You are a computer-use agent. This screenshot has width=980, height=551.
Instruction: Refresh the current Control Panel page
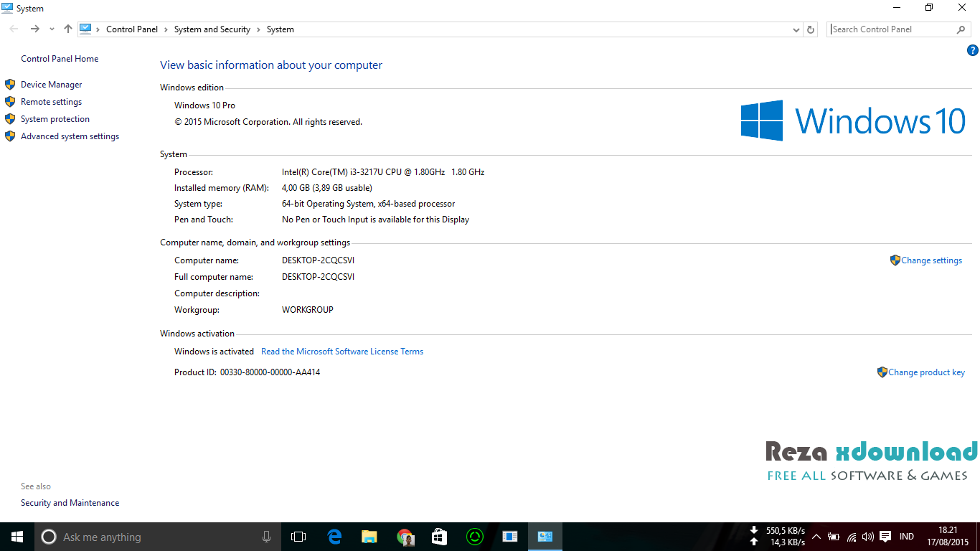pos(811,29)
